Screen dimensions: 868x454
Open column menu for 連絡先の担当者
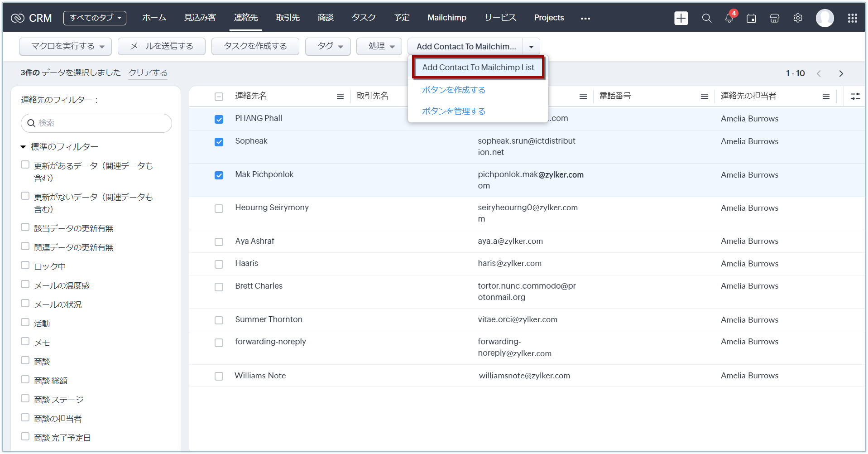coord(826,97)
